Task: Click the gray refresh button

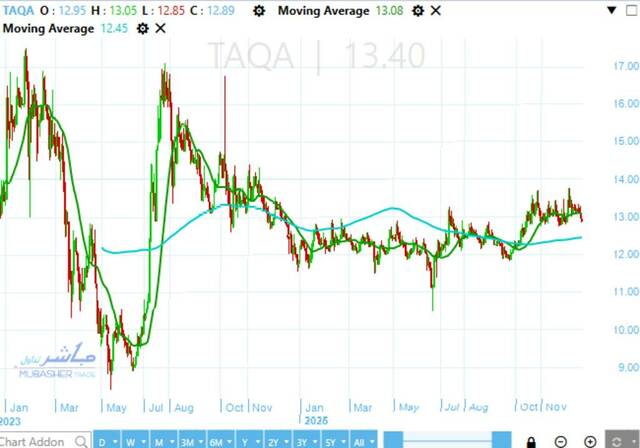Action: [x=616, y=441]
